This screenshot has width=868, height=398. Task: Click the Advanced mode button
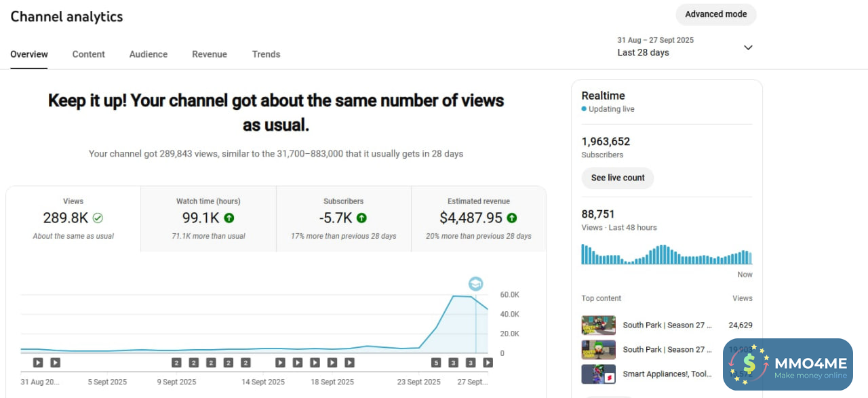point(716,14)
